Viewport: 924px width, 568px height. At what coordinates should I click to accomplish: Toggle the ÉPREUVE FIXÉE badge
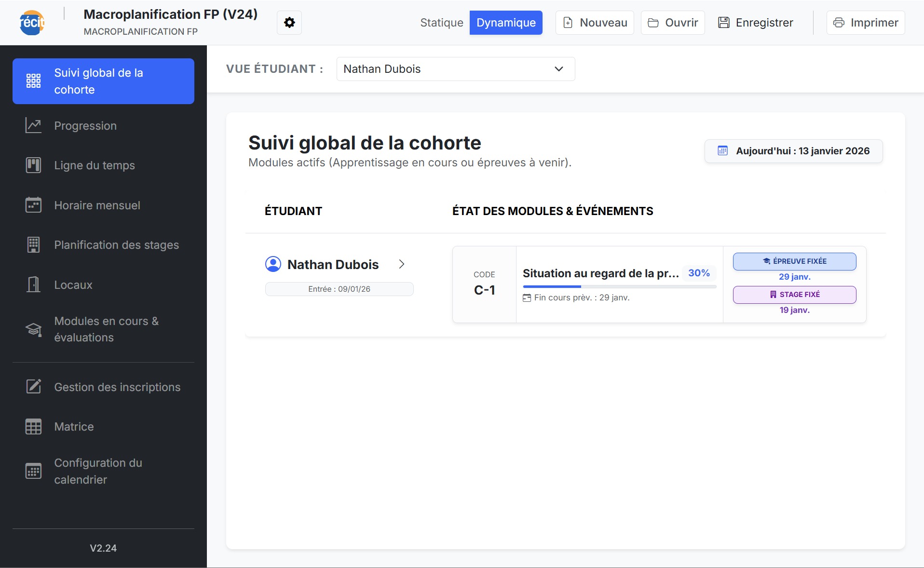tap(794, 261)
